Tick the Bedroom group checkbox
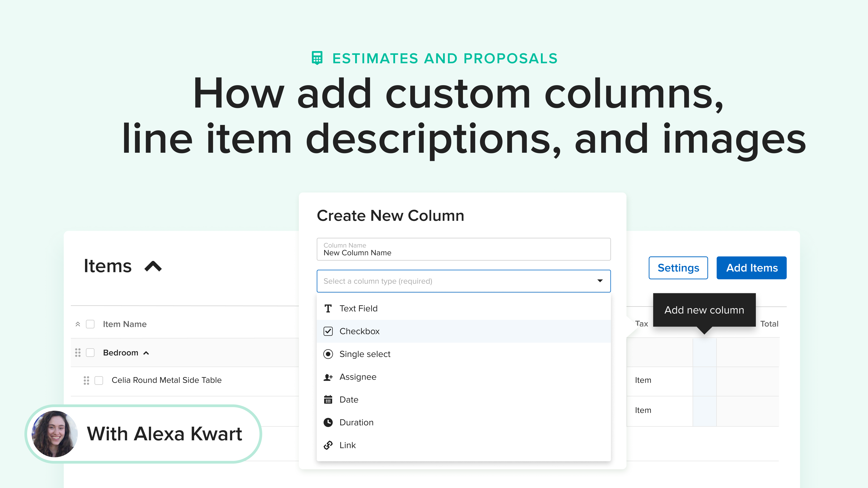 point(90,353)
